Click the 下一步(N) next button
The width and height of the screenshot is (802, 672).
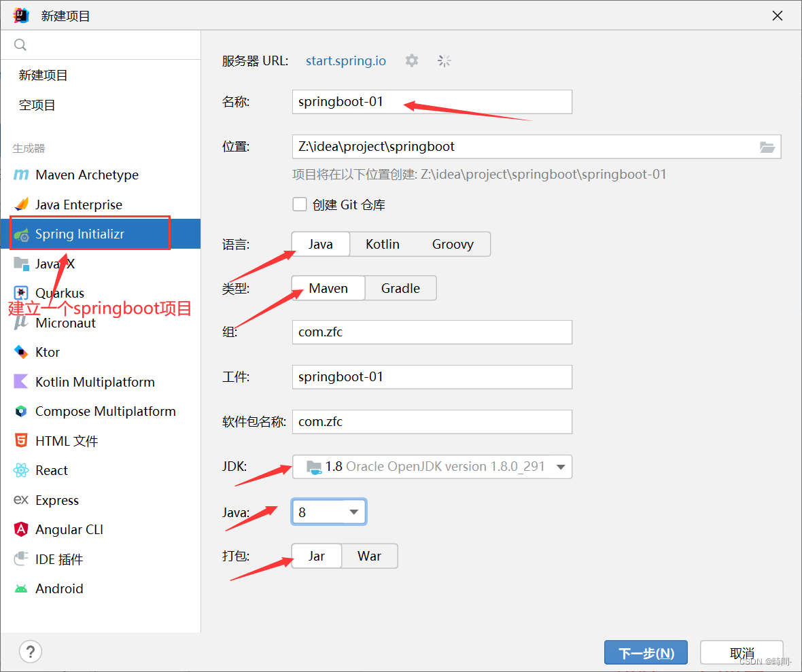click(646, 652)
